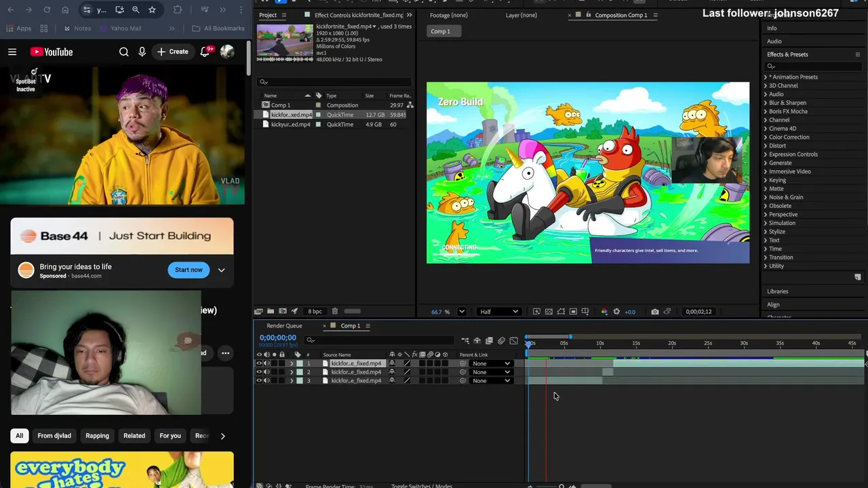Expand Blur & Sharpen effects category

pyautogui.click(x=766, y=103)
